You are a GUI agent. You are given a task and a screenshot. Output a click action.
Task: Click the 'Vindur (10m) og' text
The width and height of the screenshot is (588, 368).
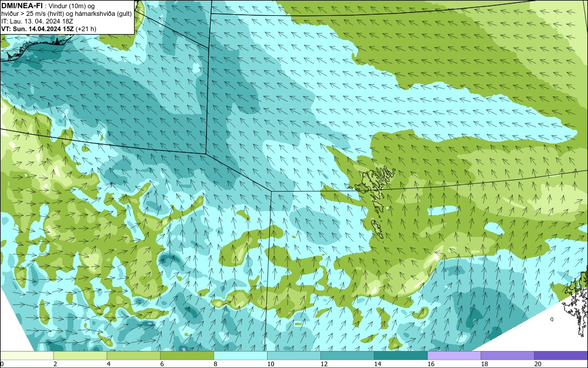(x=72, y=6)
